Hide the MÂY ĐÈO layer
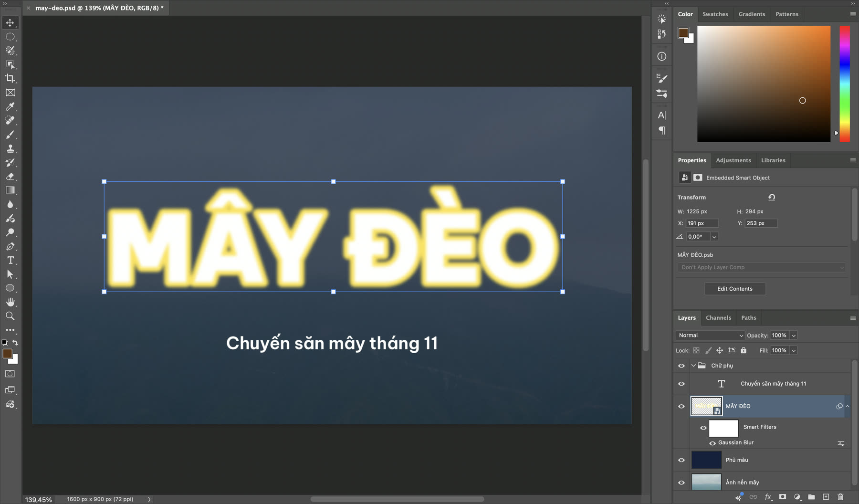Screen dimensions: 859x504 (681, 406)
